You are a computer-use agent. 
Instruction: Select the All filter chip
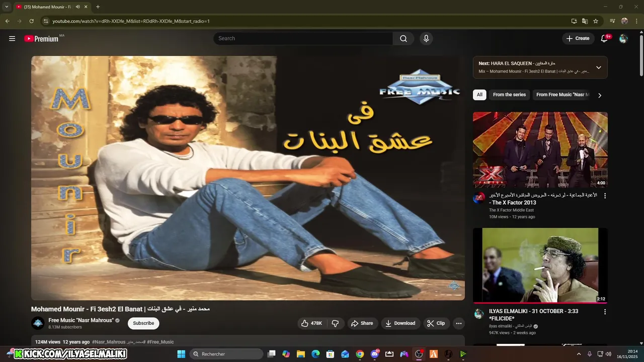[479, 95]
